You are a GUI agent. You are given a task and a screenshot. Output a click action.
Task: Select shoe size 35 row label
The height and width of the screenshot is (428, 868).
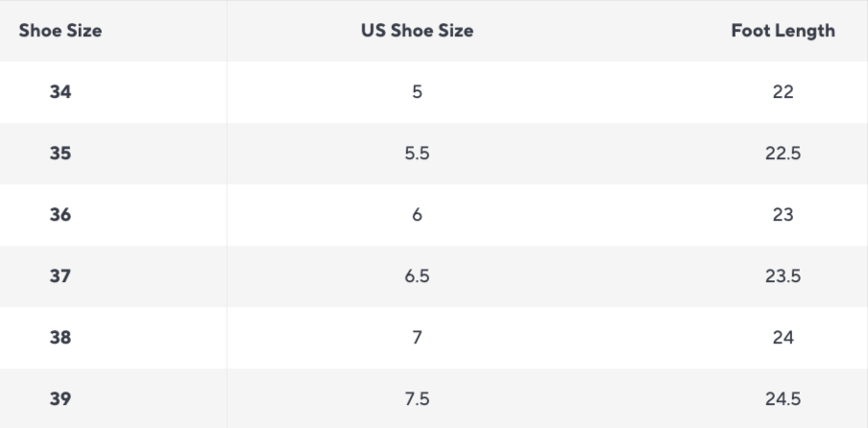(x=60, y=154)
